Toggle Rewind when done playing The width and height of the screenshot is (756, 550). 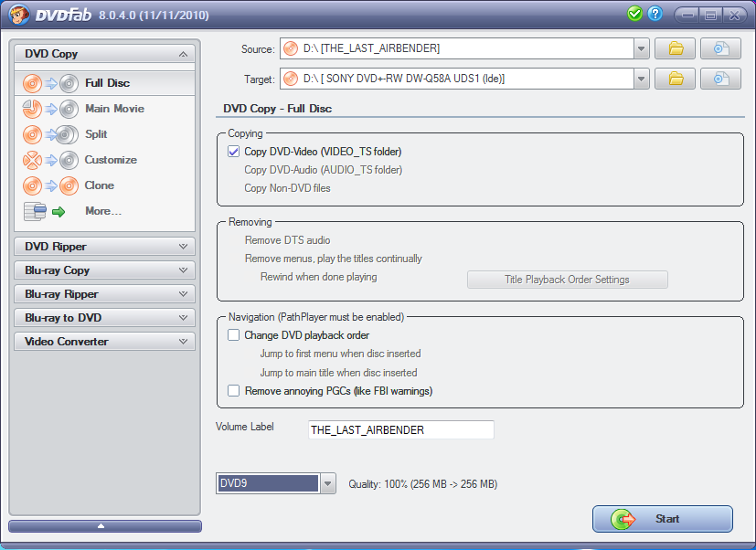coord(319,277)
